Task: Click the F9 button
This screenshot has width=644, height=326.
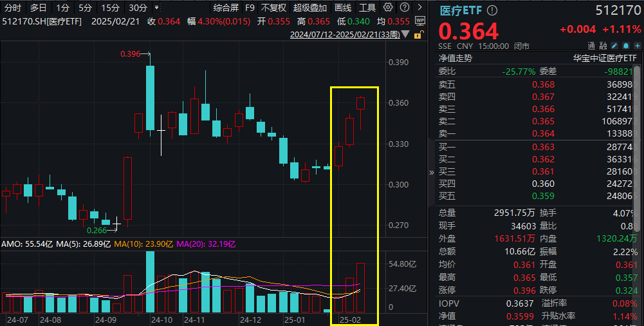Action: 250,8
